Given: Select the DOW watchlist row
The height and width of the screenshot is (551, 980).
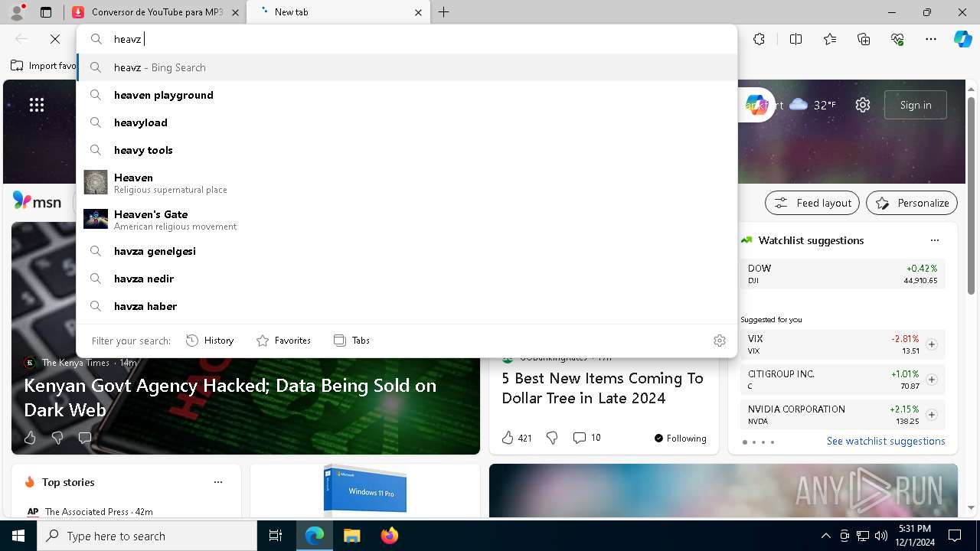Looking at the screenshot, I should (x=842, y=274).
